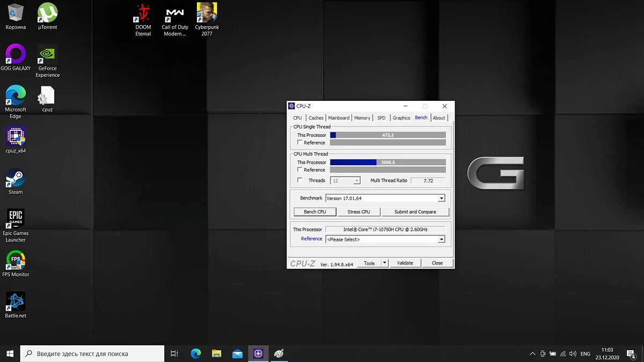Click the multi thread This Processor score bar

387,162
